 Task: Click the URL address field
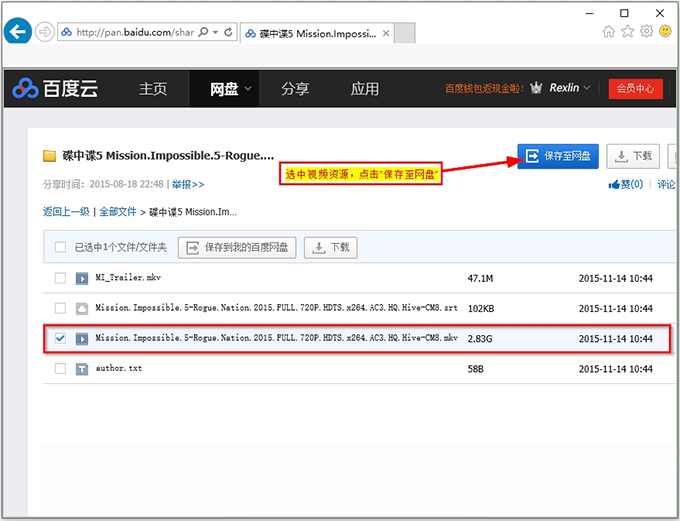(x=134, y=32)
